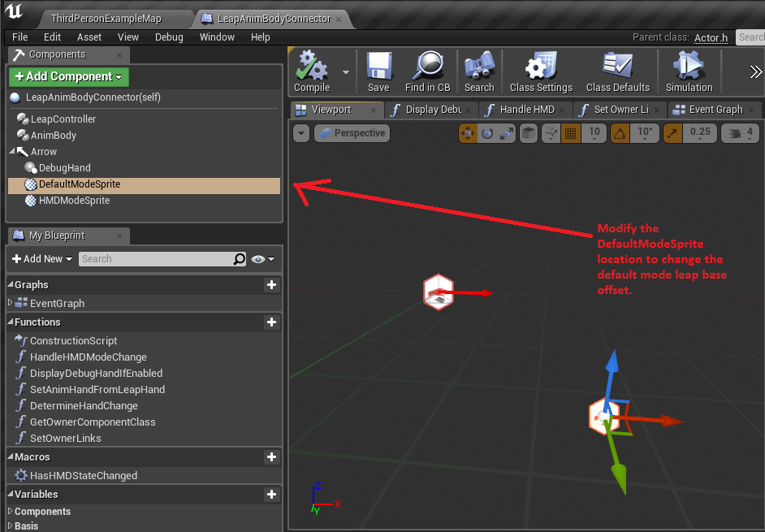Open the Window menu
This screenshot has width=765, height=532.
[x=217, y=37]
